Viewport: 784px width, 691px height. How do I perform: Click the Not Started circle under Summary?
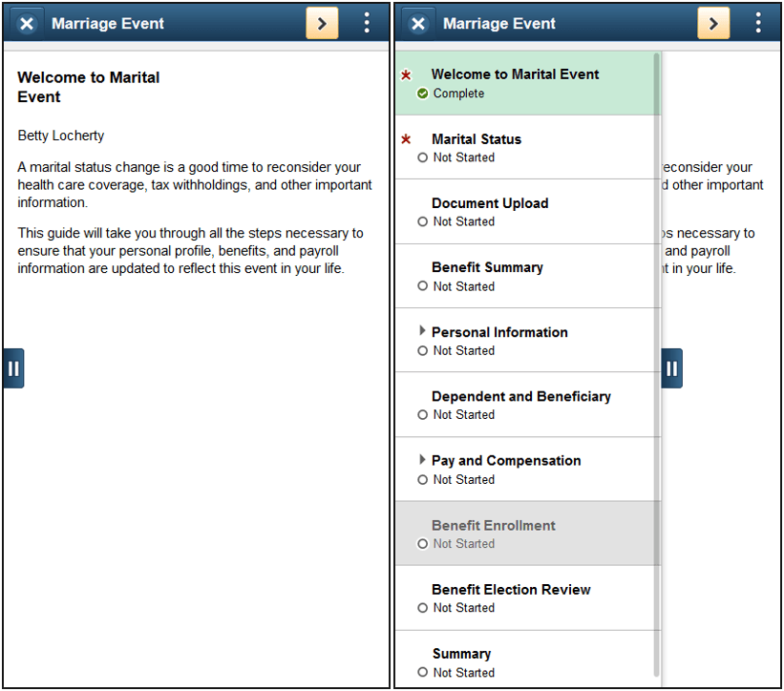[x=423, y=673]
